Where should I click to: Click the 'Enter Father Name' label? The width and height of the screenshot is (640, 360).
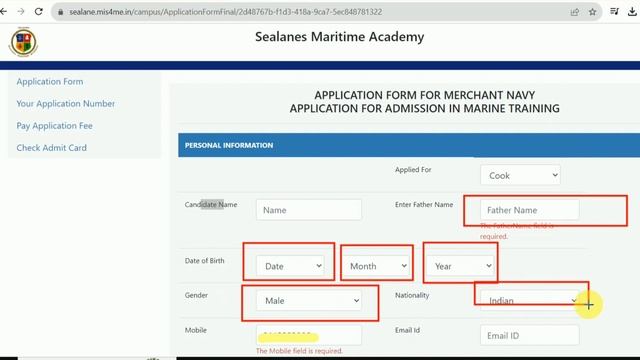click(424, 204)
